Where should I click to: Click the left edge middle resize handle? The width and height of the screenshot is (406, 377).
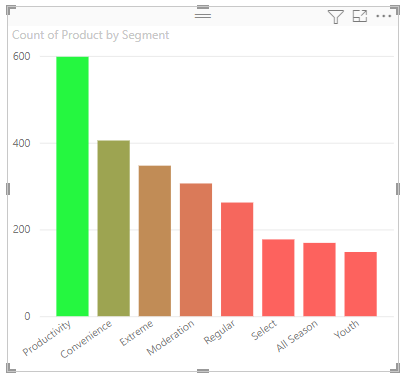pyautogui.click(x=8, y=189)
